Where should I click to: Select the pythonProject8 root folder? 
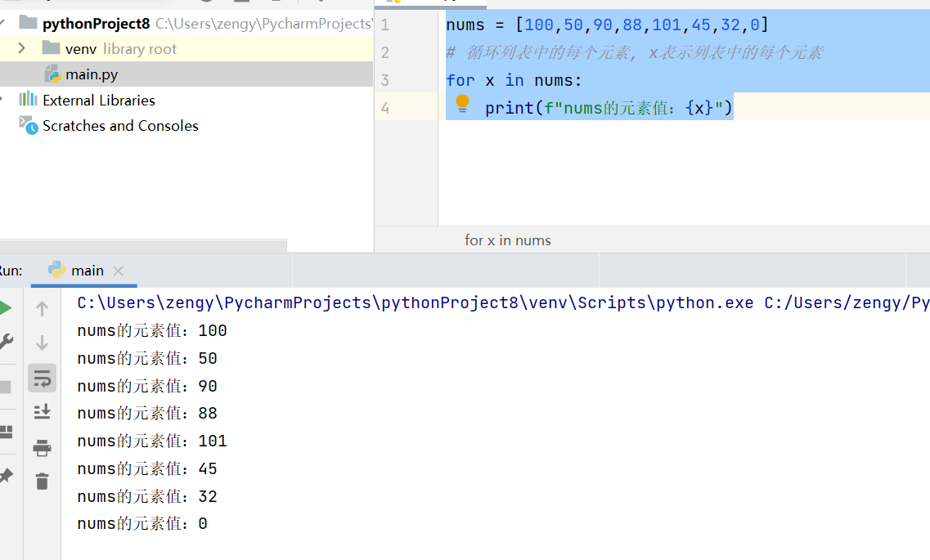(96, 23)
